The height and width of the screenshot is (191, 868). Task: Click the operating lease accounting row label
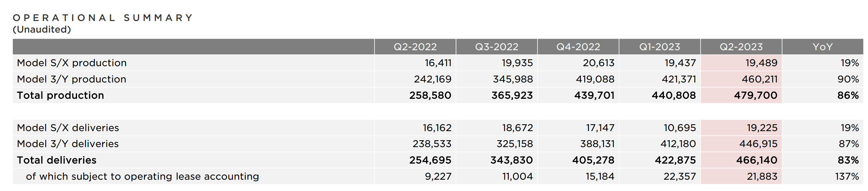(x=142, y=176)
